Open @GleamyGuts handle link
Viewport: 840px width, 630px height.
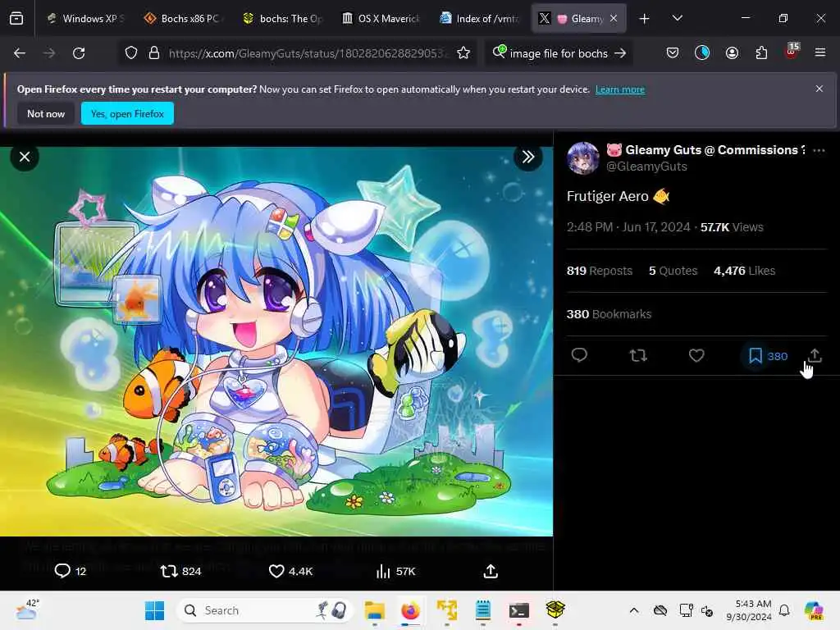click(646, 167)
